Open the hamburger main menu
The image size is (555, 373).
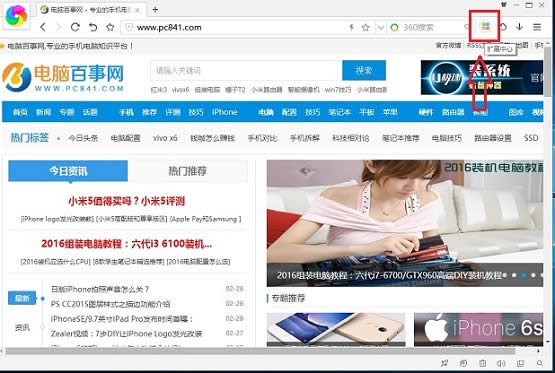pos(537,27)
